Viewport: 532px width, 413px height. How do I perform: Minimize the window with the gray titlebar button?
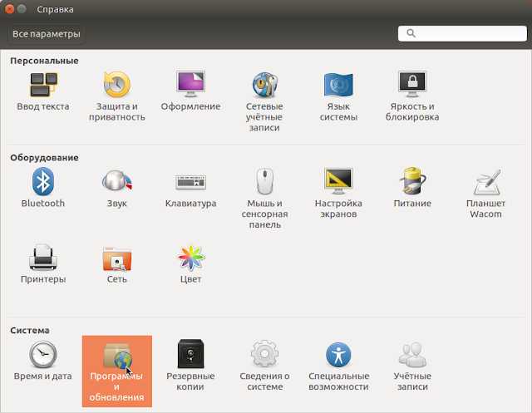(x=22, y=9)
